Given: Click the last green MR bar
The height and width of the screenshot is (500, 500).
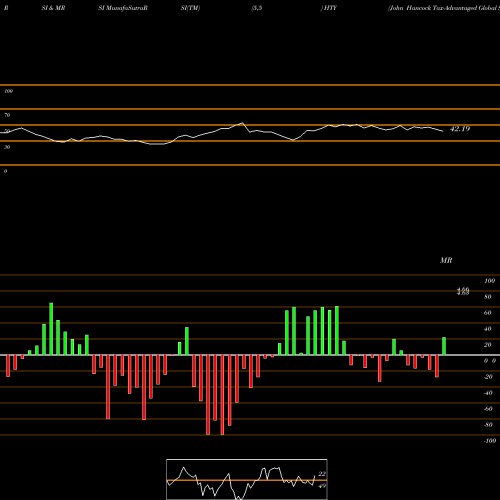Looking at the screenshot, I should pyautogui.click(x=444, y=346).
